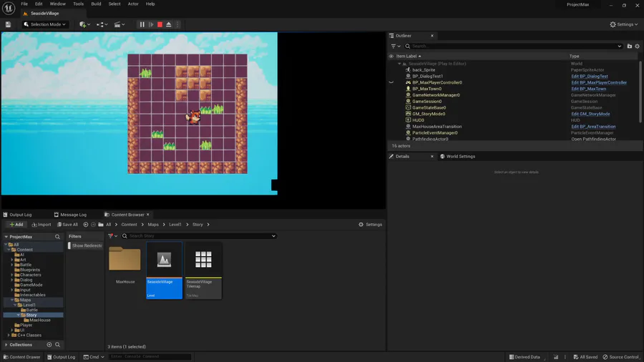Open the Edit BP_MaxTown link
This screenshot has width=644, height=362.
click(589, 89)
